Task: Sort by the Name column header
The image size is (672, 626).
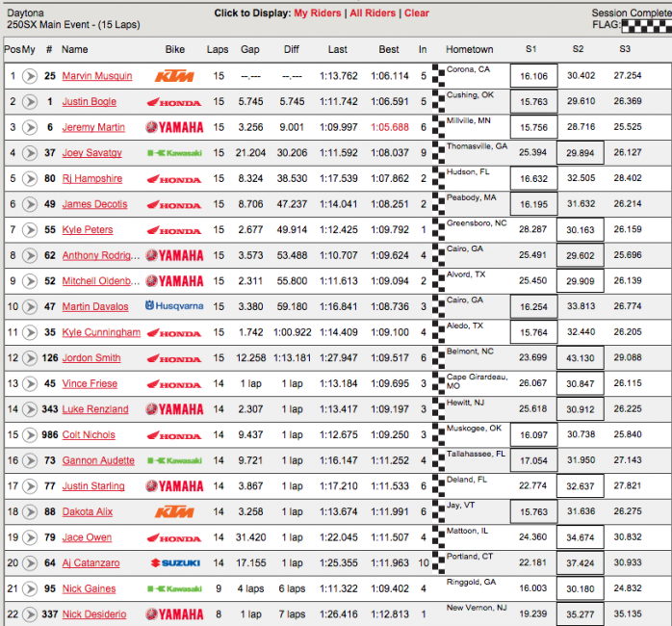Action: [x=74, y=50]
